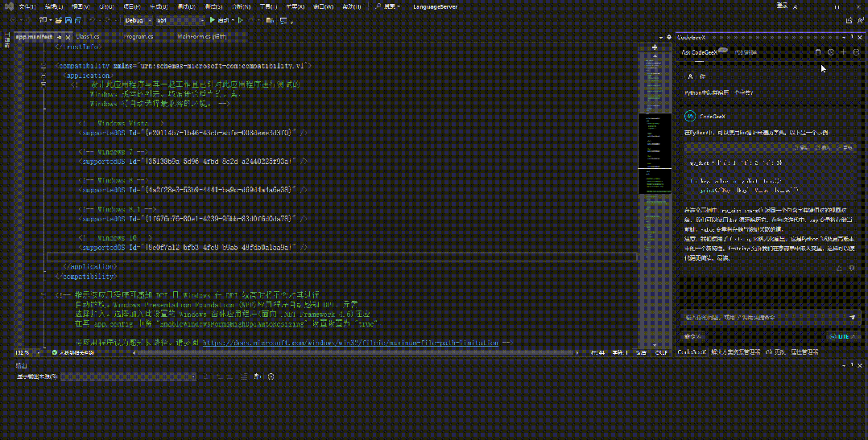Switch to the Program.cs tab

tap(139, 37)
